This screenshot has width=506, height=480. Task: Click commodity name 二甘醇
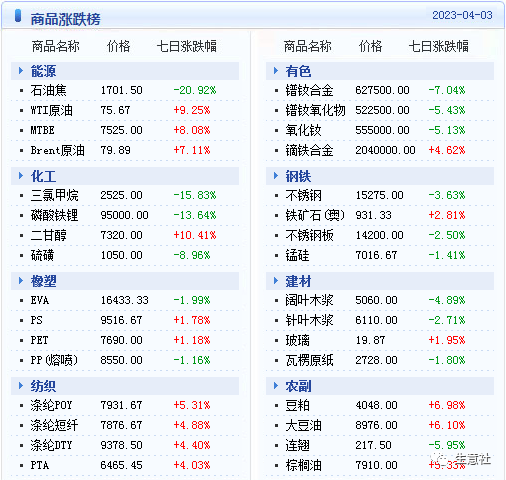(x=48, y=235)
